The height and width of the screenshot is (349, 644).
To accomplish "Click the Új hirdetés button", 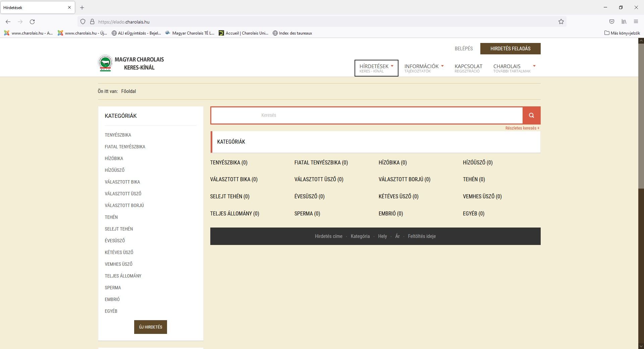I will 151,327.
